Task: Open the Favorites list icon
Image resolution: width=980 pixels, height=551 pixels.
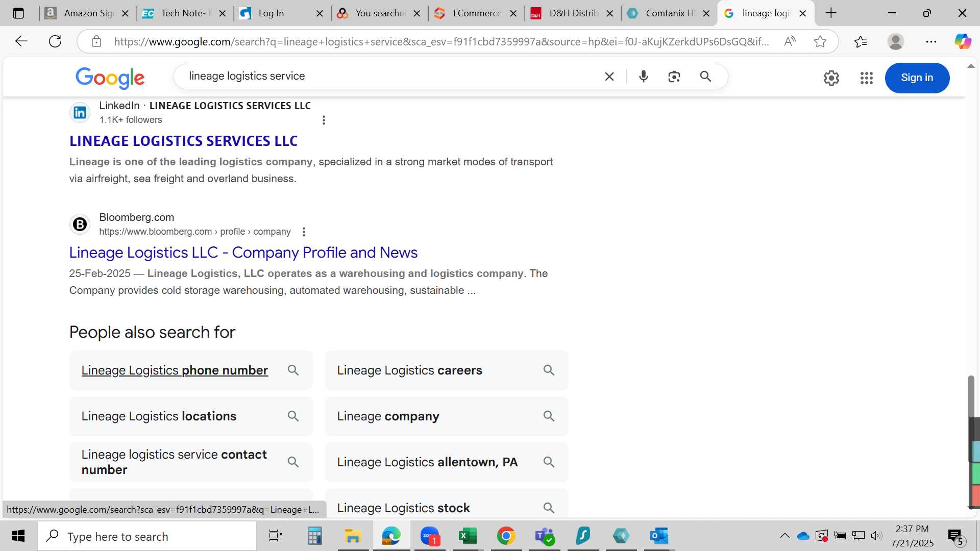Action: [x=861, y=41]
